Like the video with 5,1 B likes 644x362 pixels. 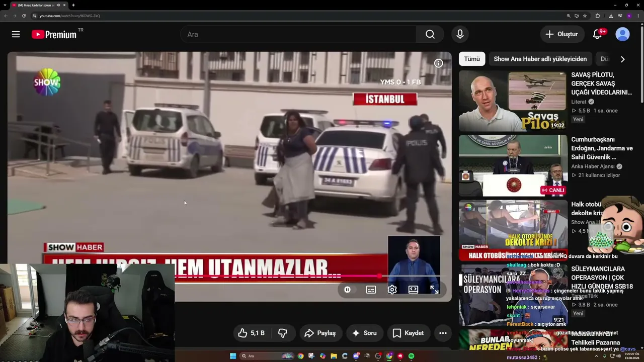[x=252, y=333]
